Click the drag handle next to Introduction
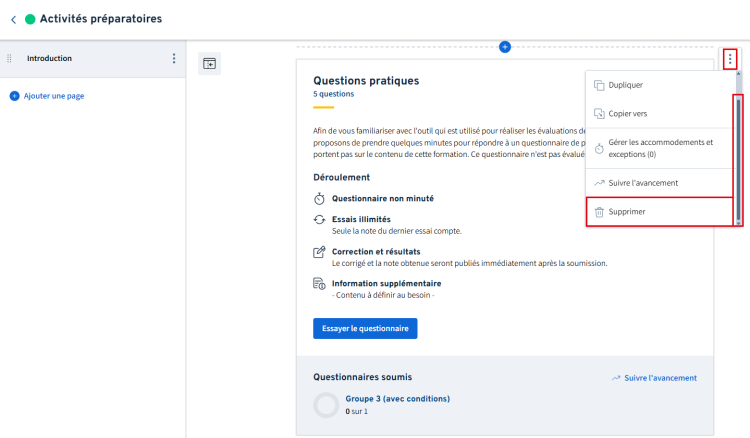 click(x=10, y=59)
